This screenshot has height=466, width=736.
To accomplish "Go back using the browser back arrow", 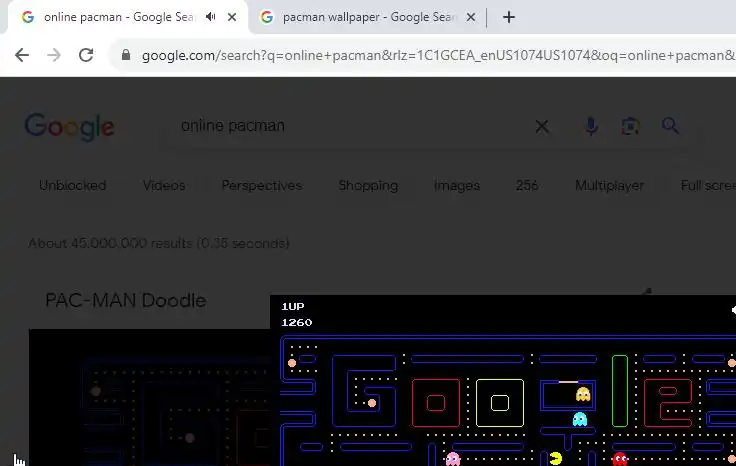I will [22, 55].
